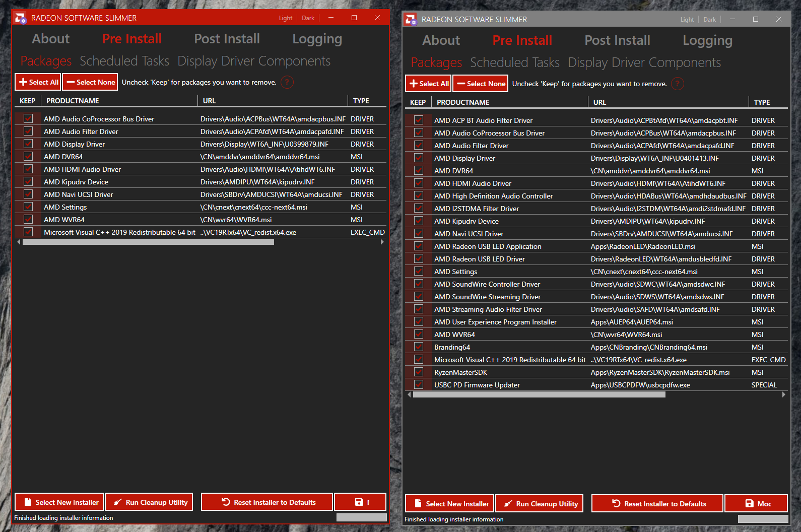The image size is (801, 532).
Task: Click Select None in the gray-titled window
Action: tap(481, 84)
